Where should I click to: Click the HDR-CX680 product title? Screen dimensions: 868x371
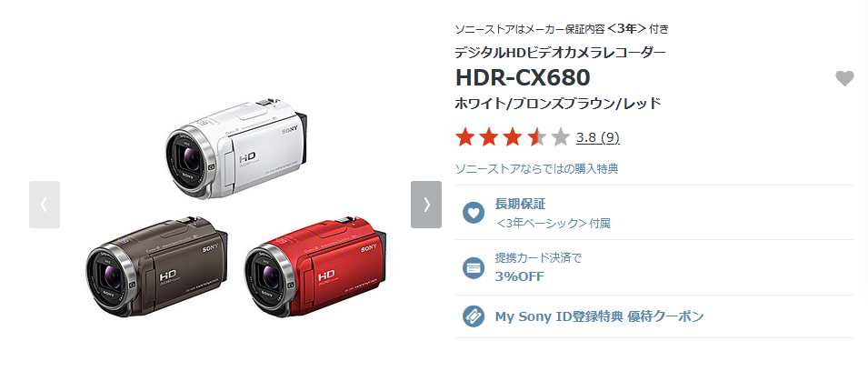click(x=523, y=78)
